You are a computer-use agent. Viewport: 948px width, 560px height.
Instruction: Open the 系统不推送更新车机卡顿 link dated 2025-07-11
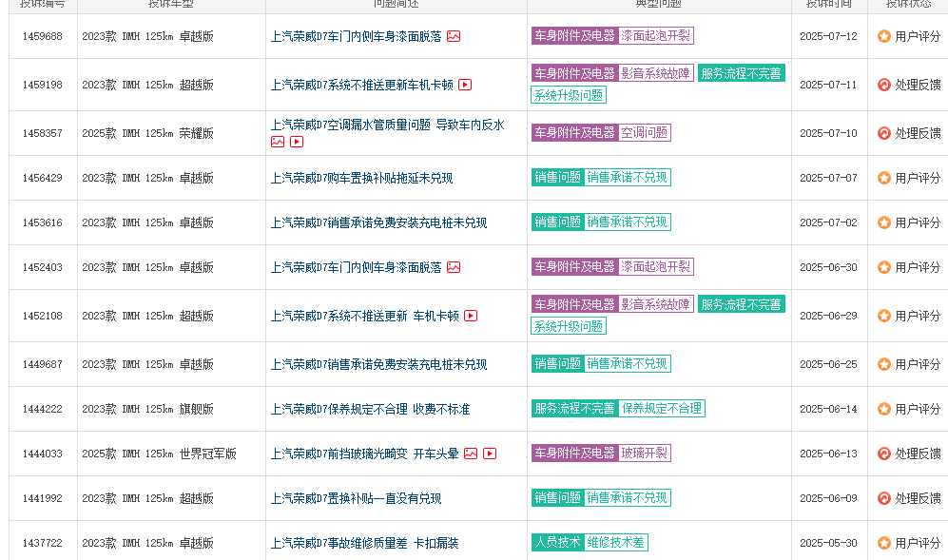pos(361,85)
